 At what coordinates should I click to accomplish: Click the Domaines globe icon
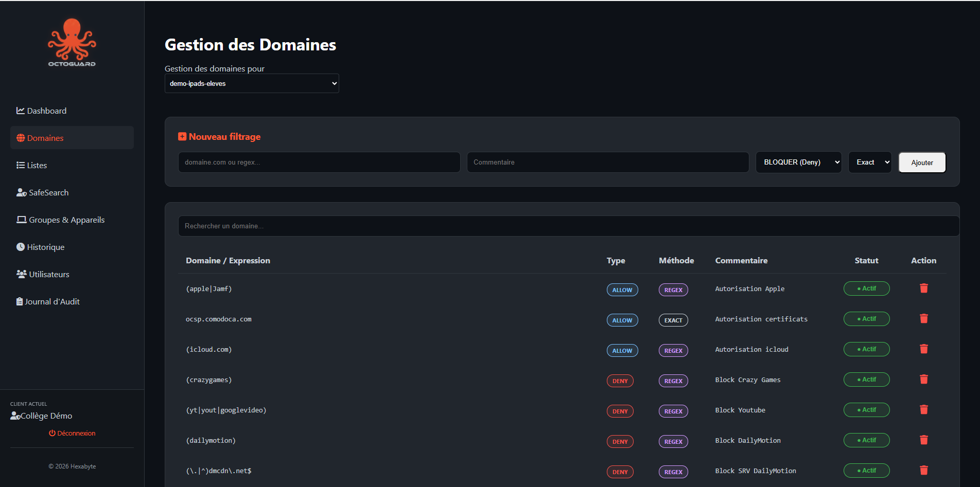pyautogui.click(x=21, y=138)
